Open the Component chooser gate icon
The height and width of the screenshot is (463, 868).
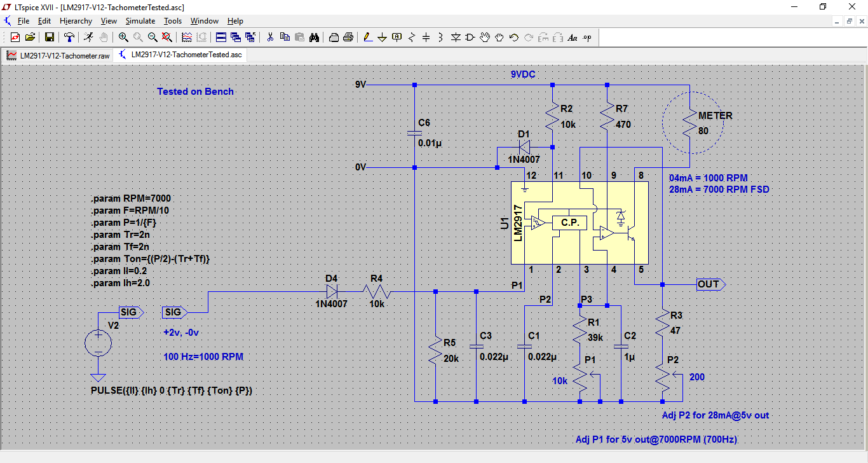tap(470, 38)
